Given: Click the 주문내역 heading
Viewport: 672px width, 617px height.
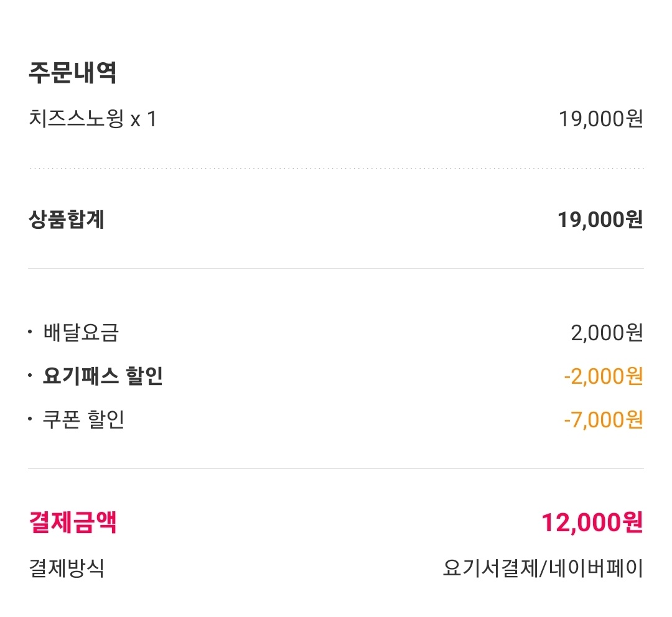Looking at the screenshot, I should click(72, 73).
